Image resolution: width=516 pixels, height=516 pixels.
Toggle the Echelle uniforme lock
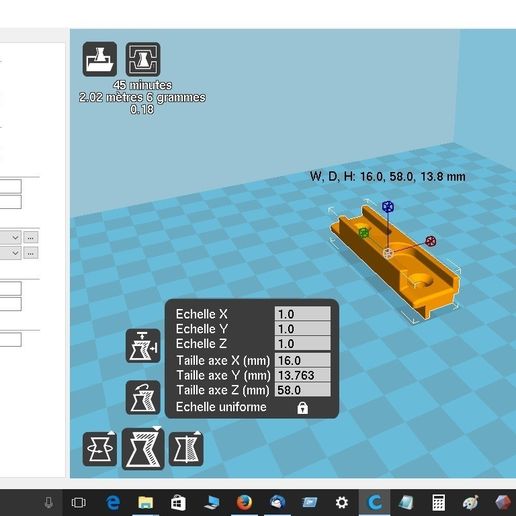[302, 407]
